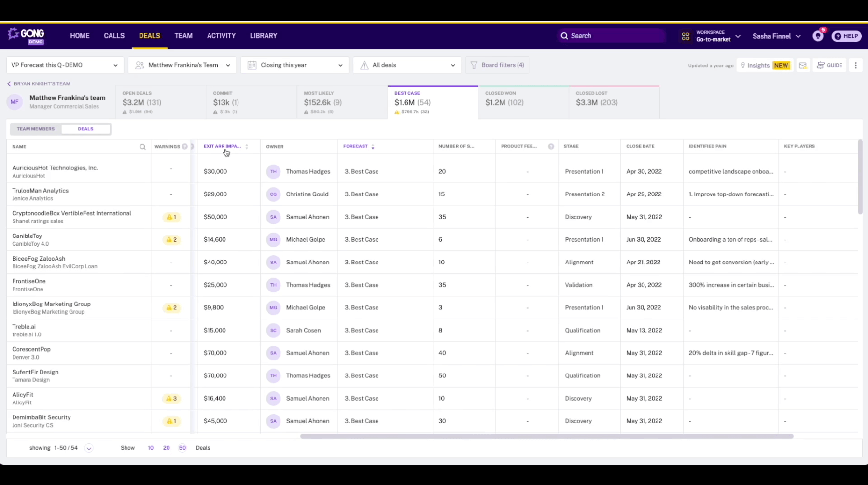Viewport: 868px width, 485px height.
Task: Open Insights NEW button
Action: pos(765,65)
